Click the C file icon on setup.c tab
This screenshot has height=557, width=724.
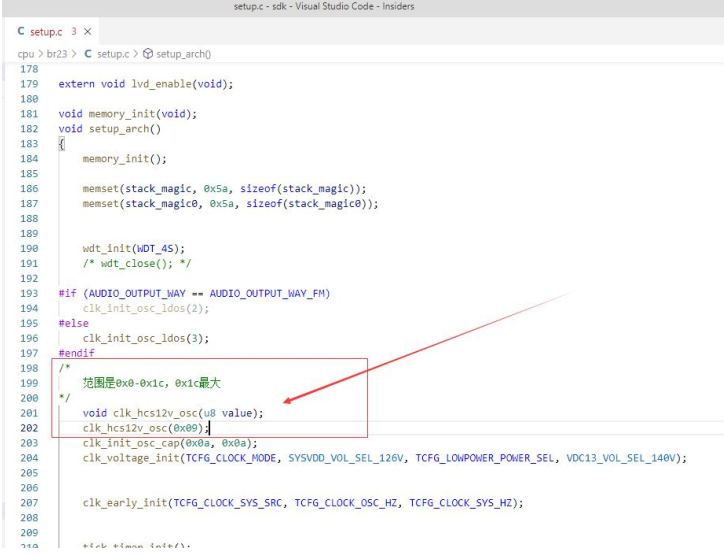pyautogui.click(x=21, y=31)
